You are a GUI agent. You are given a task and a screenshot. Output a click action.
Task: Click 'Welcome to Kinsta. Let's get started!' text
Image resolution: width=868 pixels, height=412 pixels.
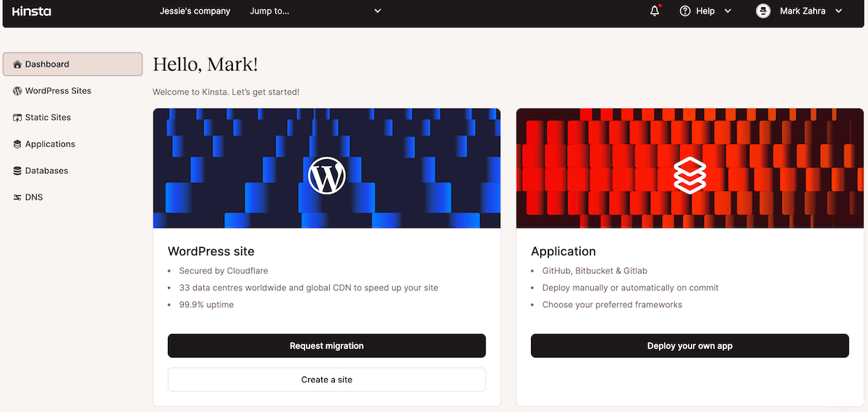tap(226, 93)
